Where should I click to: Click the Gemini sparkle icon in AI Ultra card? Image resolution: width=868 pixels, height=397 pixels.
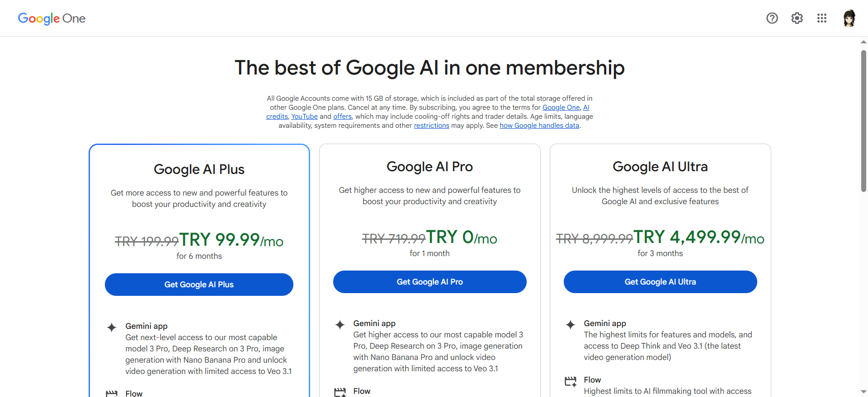(571, 325)
